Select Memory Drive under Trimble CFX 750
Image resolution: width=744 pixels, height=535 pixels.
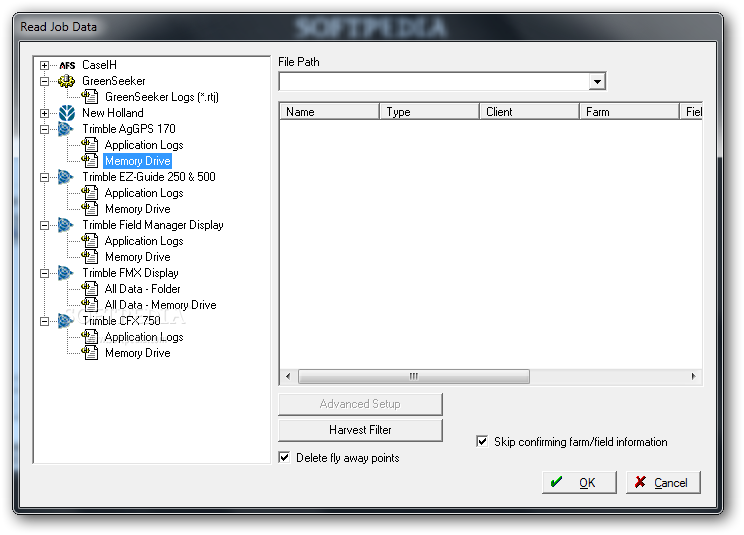click(138, 353)
